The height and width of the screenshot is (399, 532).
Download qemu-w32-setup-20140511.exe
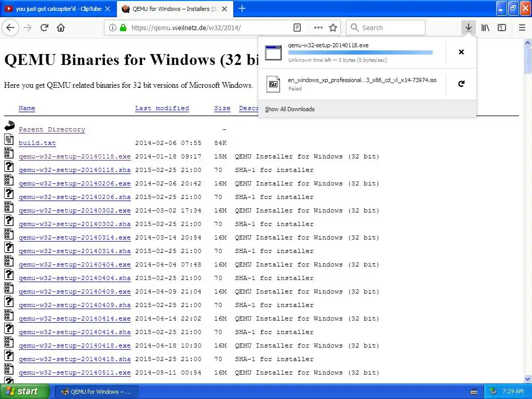pos(75,373)
